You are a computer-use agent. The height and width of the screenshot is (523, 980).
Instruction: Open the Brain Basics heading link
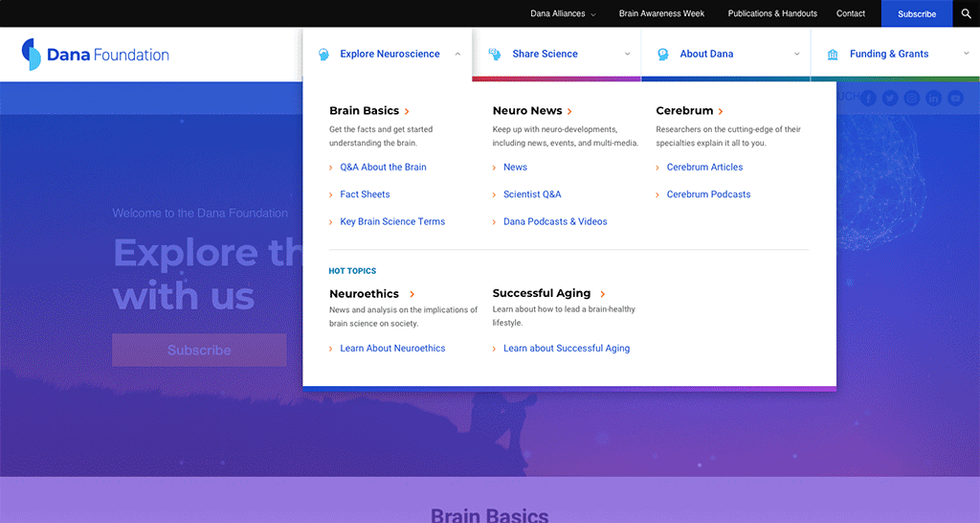[364, 111]
